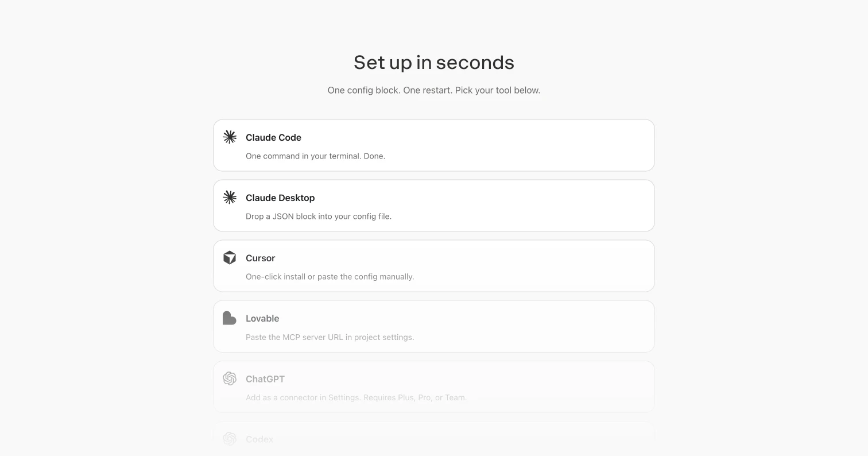Select the ChatGPT OpenAI logo
Screen dimensions: 868x456
coord(230,378)
